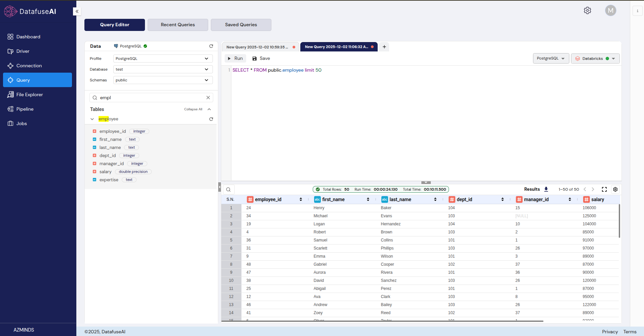Open search in the results panel
The height and width of the screenshot is (336, 644).
coord(228,189)
